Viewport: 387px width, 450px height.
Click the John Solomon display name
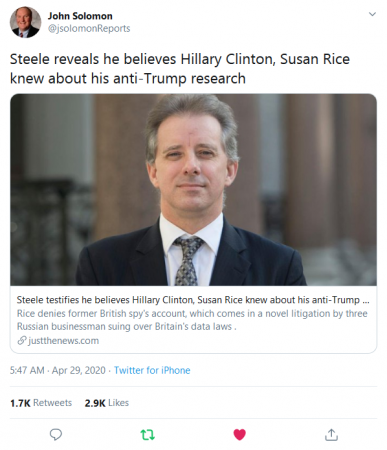[x=80, y=16]
